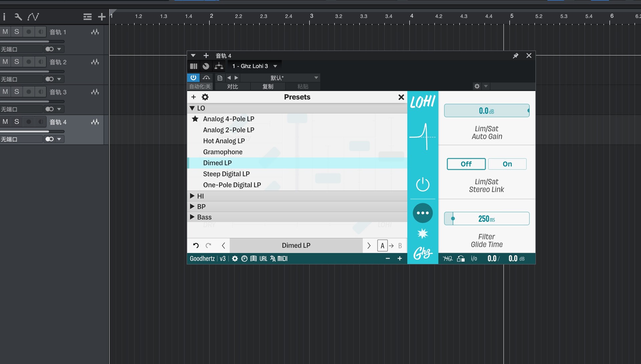This screenshot has height=364, width=641.
Task: Click the undo arrow in preset bar
Action: (x=196, y=246)
